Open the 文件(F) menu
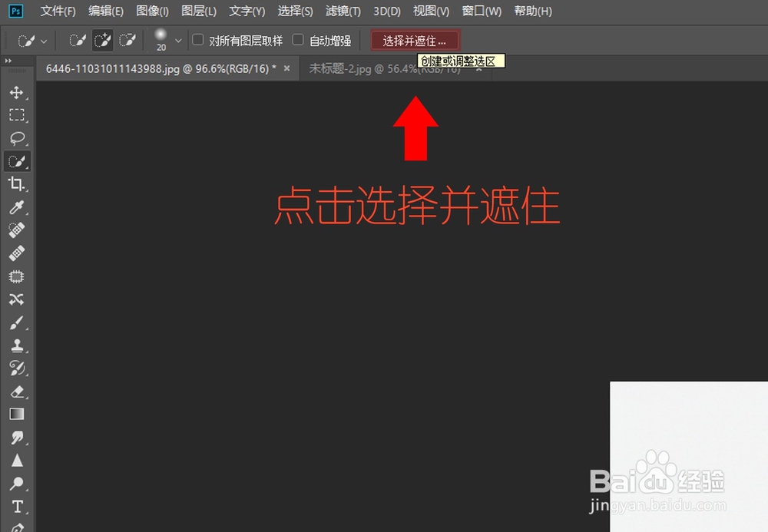Screen dimensions: 768x532 [x=58, y=11]
